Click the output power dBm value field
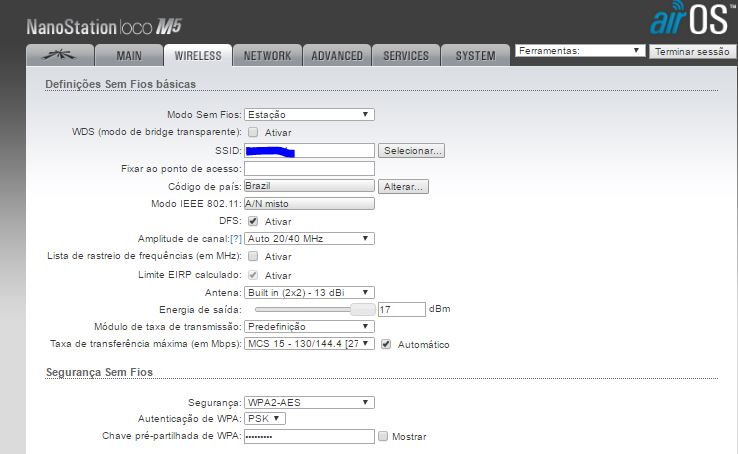 tap(402, 309)
